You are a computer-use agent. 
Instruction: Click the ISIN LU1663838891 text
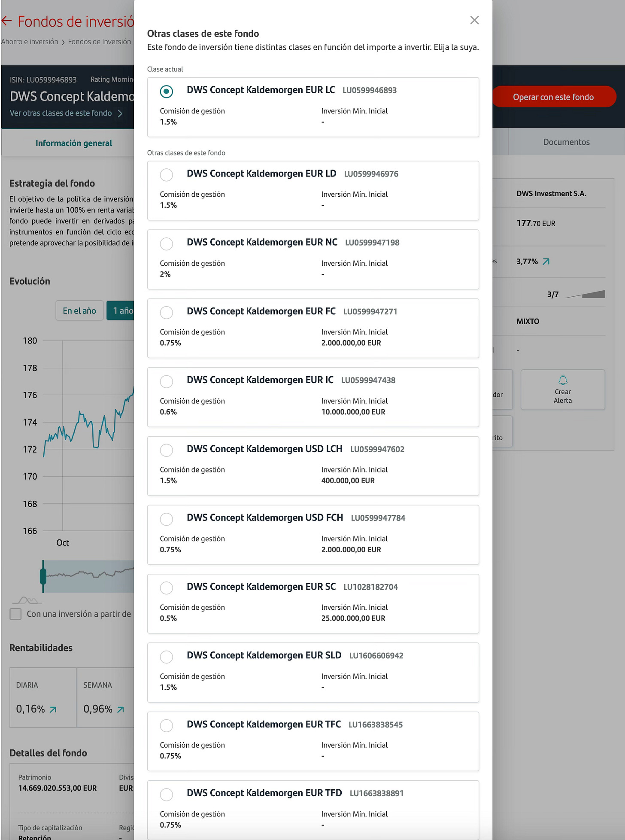tap(376, 794)
